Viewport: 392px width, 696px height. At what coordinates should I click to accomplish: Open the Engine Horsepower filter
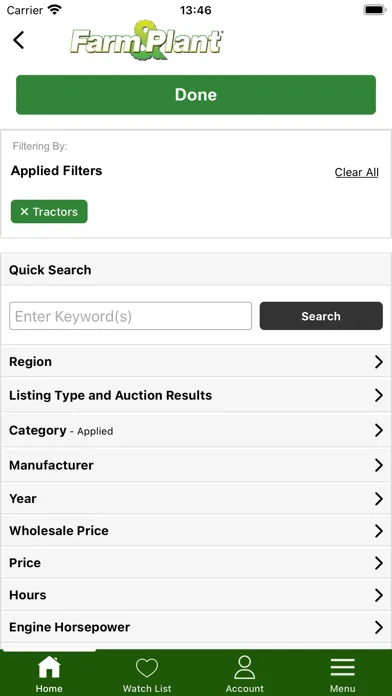196,627
